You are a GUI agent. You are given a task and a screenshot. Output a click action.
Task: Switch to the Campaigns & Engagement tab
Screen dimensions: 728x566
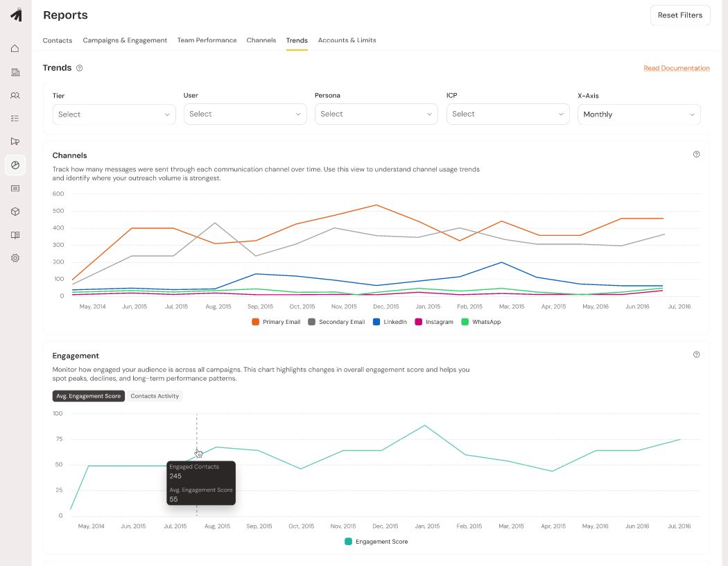point(125,40)
